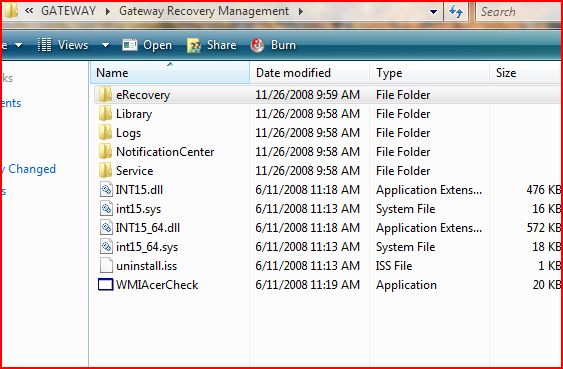Open the eRecovery folder icon
Image resolution: width=563 pixels, height=369 pixels.
tap(105, 95)
